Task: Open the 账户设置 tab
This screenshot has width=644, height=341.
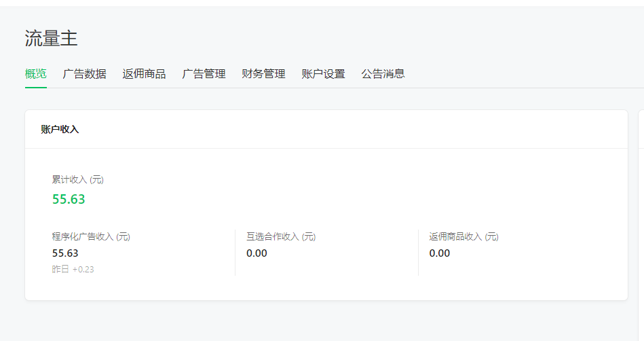Action: coord(323,73)
